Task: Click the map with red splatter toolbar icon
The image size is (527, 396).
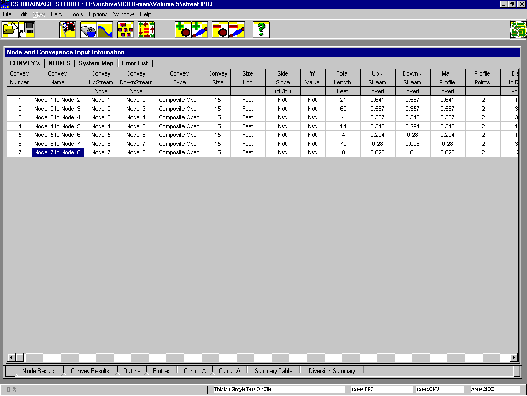Action: 68,30
